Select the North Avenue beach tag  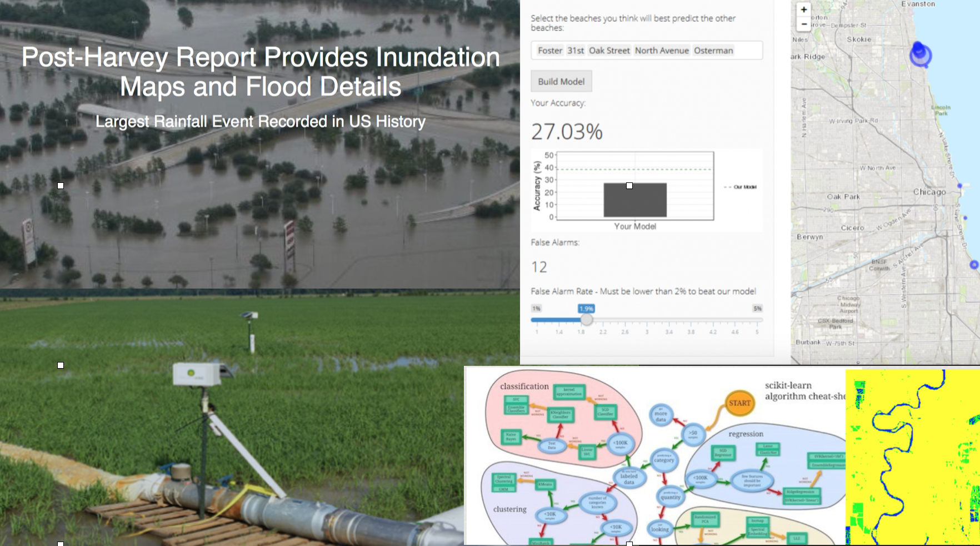(662, 51)
